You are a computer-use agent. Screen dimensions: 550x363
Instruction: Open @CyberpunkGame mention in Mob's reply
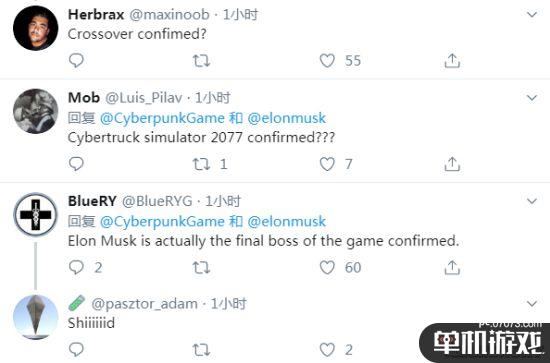pos(162,118)
